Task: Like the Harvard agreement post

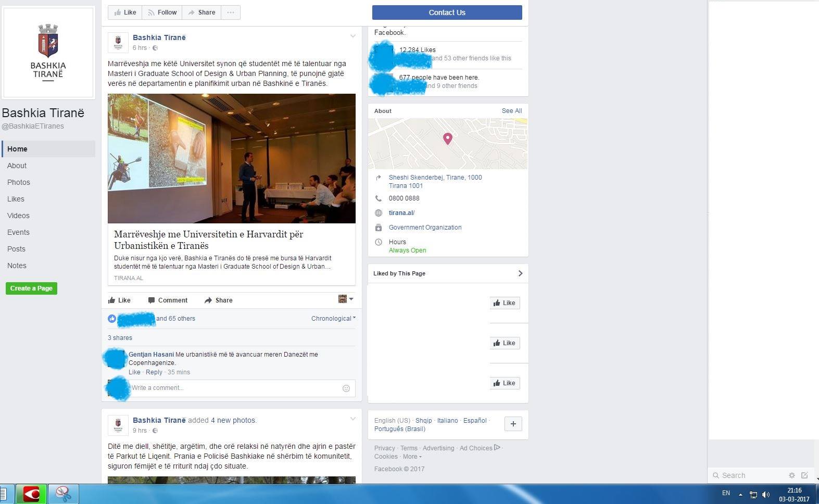Action: 119,300
